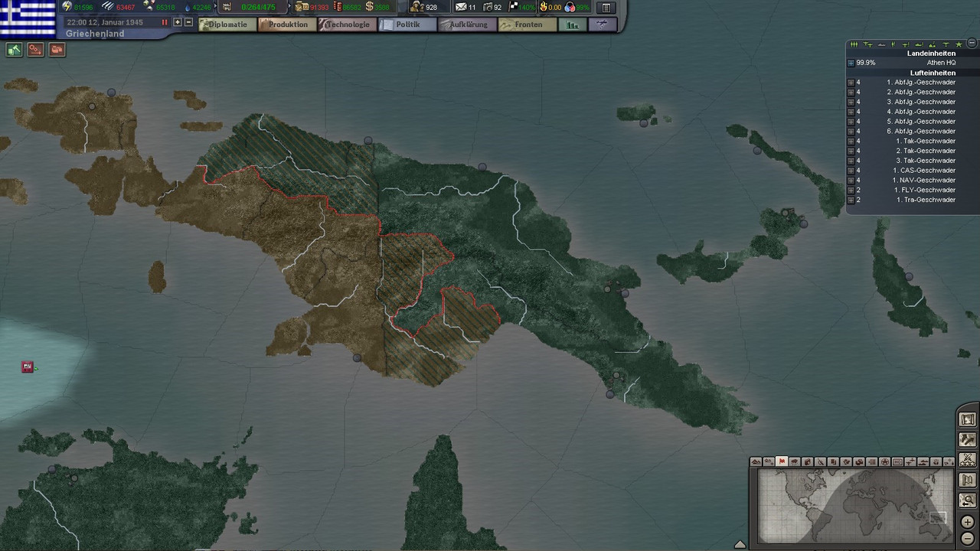Switch to terrain map mode
This screenshot has width=980, height=551.
tap(756, 461)
